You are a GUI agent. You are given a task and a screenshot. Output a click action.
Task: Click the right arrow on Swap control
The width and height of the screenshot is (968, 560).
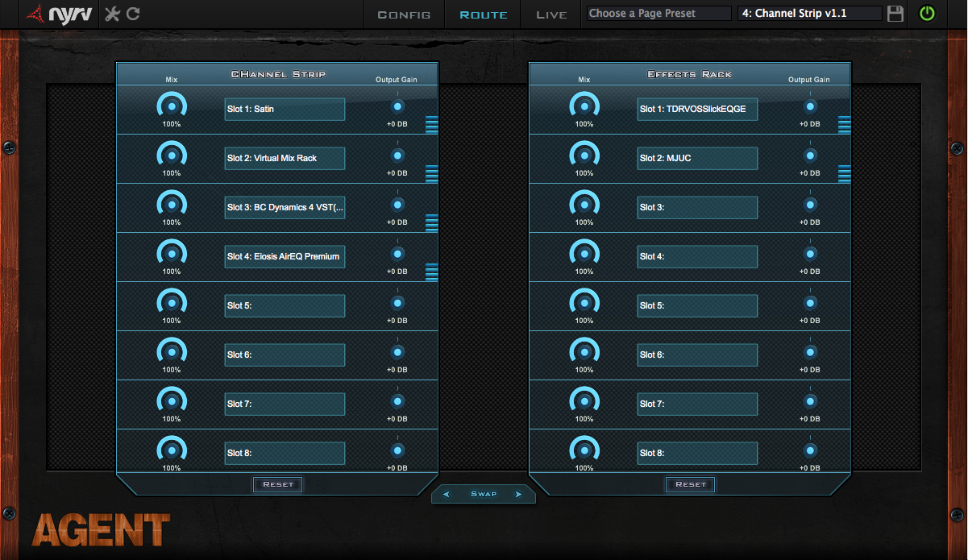click(518, 494)
